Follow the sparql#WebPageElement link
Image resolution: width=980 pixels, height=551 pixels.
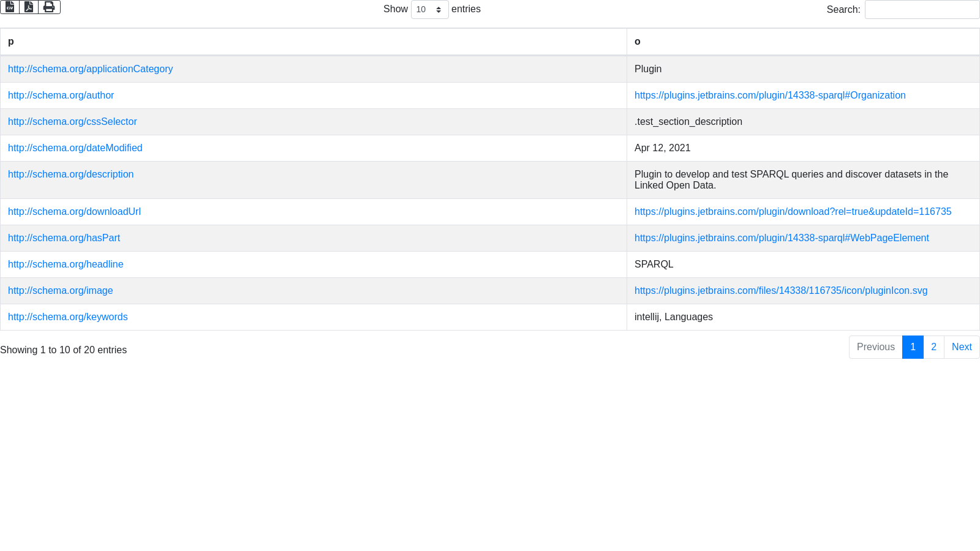(782, 238)
